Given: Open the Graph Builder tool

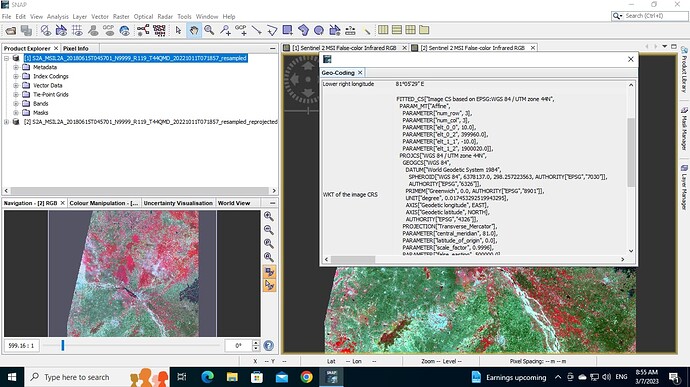Looking at the screenshot, I should click(143, 30).
